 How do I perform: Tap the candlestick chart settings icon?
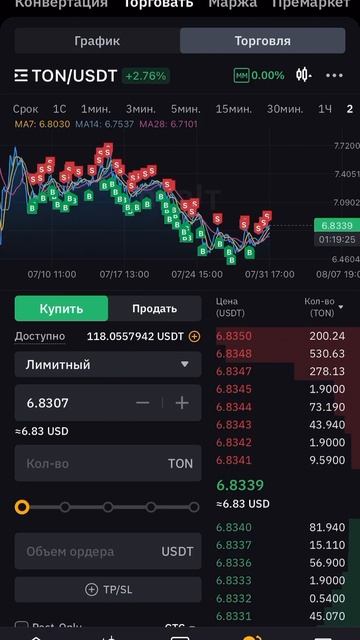pyautogui.click(x=304, y=75)
